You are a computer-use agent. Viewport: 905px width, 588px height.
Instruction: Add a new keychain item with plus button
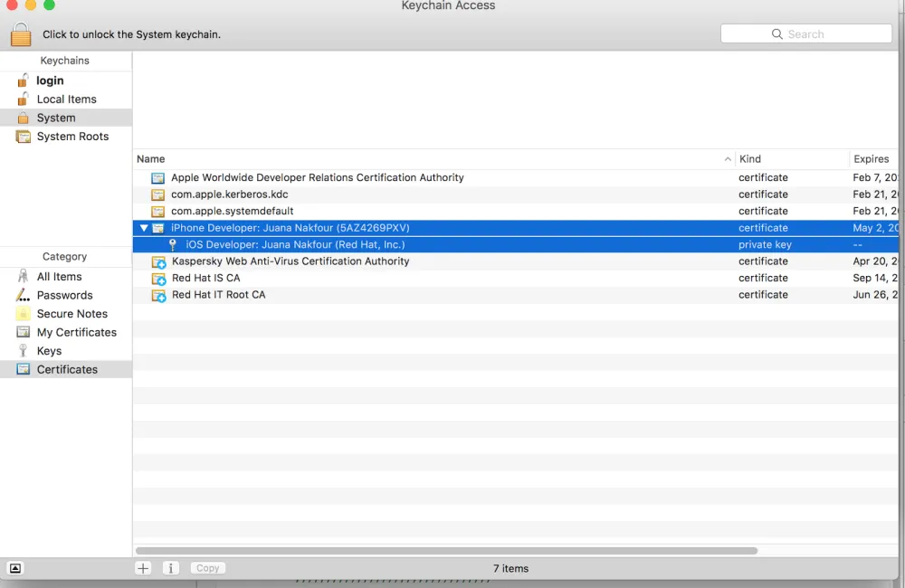[143, 568]
